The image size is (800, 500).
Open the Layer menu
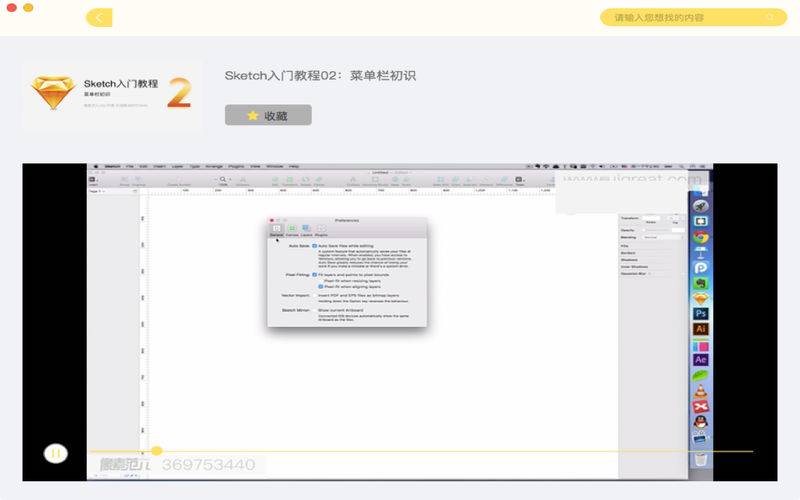(177, 166)
